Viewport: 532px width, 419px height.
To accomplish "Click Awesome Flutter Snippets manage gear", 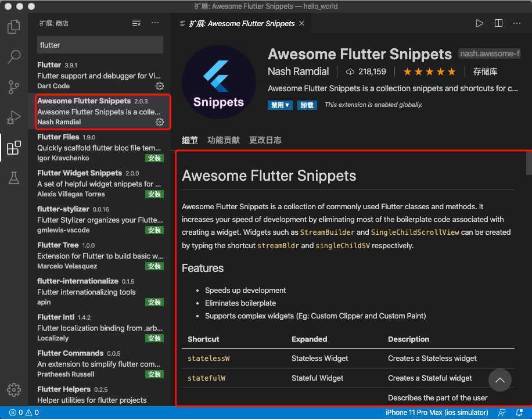I will 160,122.
